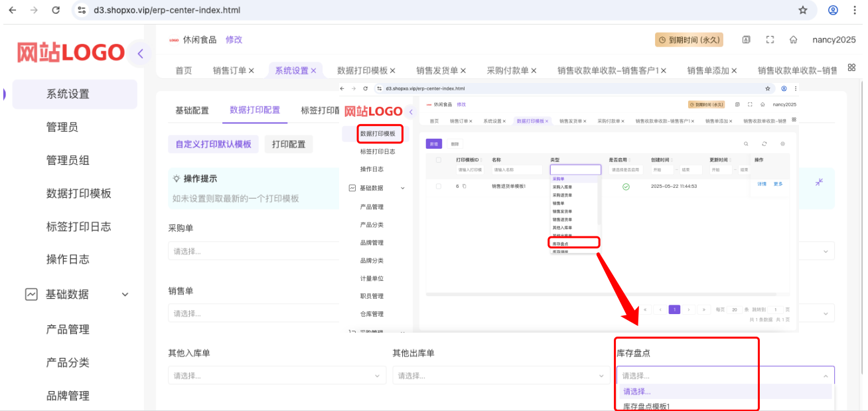This screenshot has width=868, height=411.
Task: Click the language translate icon in header
Action: [x=747, y=40]
